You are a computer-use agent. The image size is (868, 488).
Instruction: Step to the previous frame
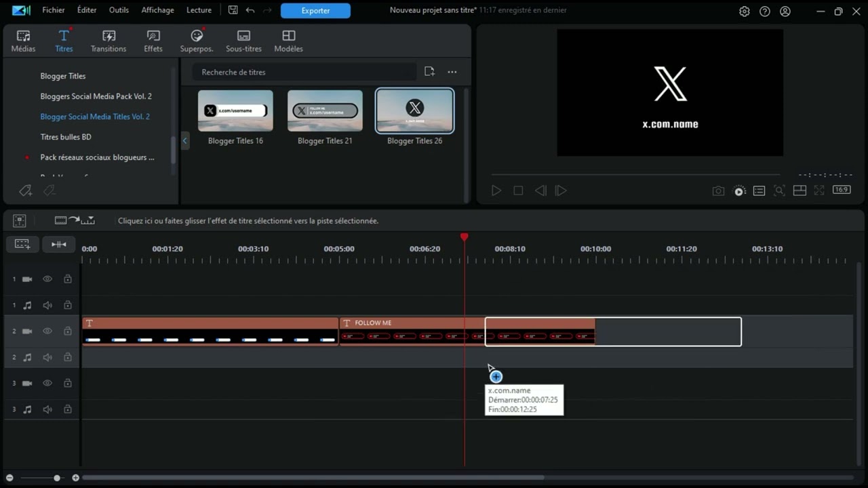(x=540, y=191)
